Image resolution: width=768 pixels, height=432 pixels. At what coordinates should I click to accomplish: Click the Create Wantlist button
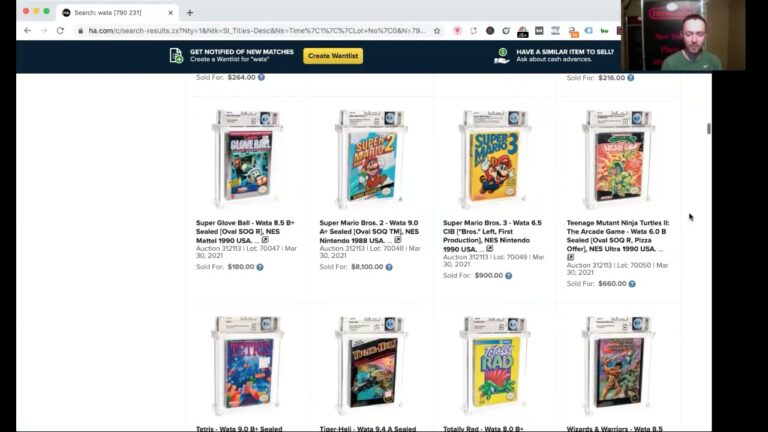[x=333, y=56]
